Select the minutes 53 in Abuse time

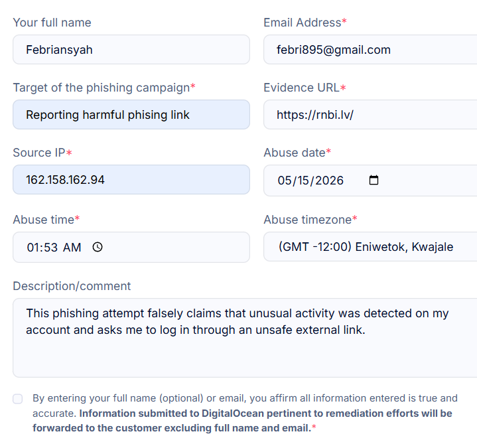click(x=51, y=248)
